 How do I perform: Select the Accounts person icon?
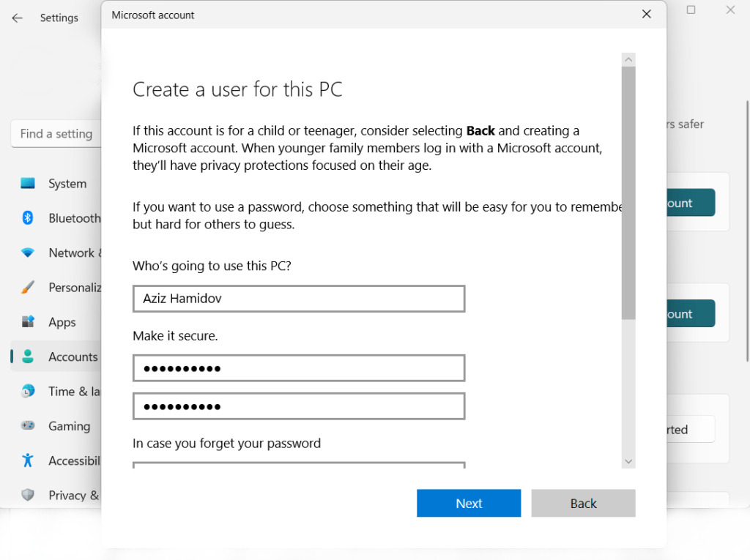tap(28, 356)
